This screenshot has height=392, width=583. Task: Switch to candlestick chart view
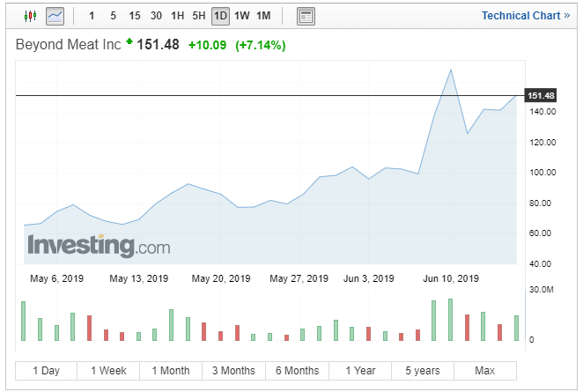point(31,16)
